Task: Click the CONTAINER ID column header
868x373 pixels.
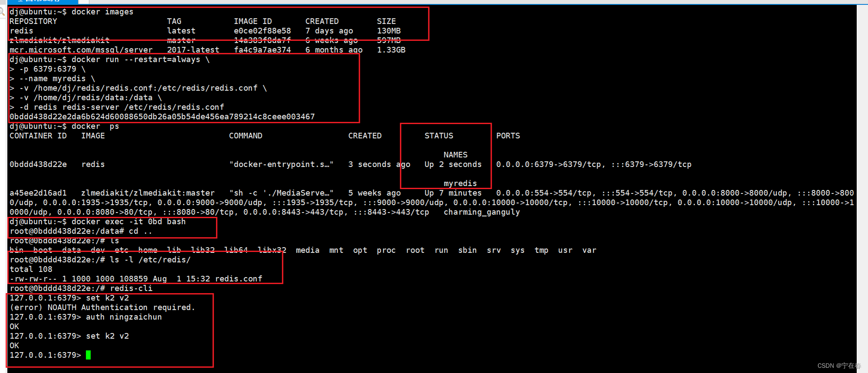Action: (38, 136)
